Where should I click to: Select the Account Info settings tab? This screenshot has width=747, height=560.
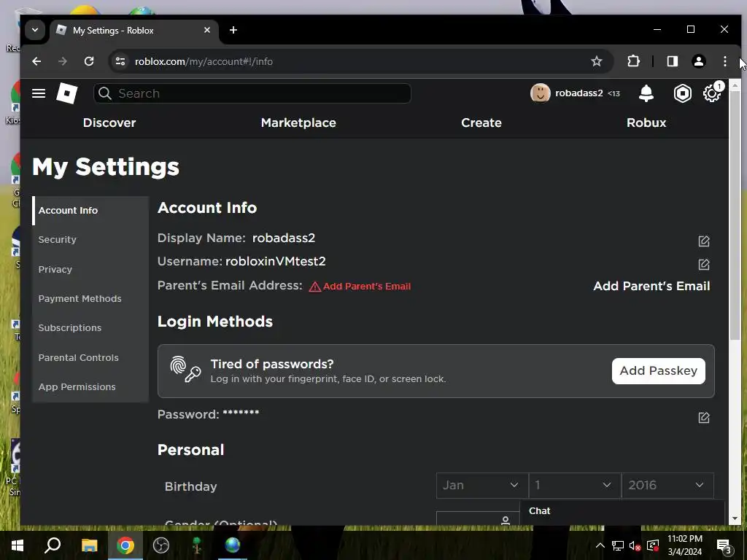click(x=90, y=211)
